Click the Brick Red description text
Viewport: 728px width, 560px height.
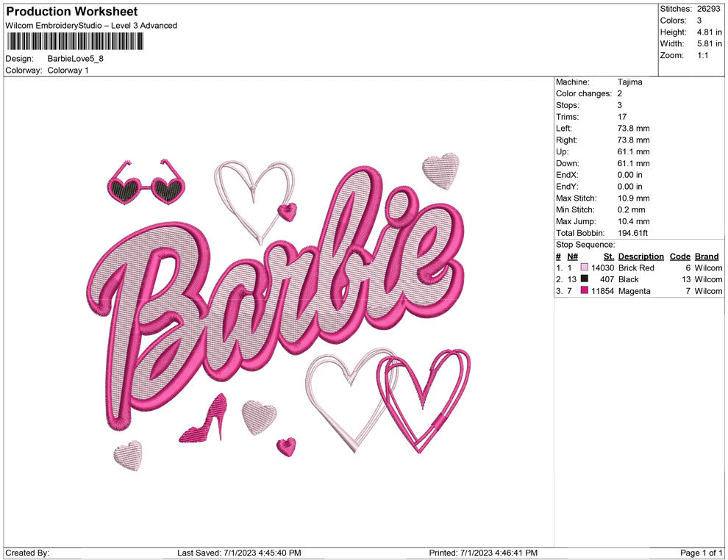tap(636, 268)
